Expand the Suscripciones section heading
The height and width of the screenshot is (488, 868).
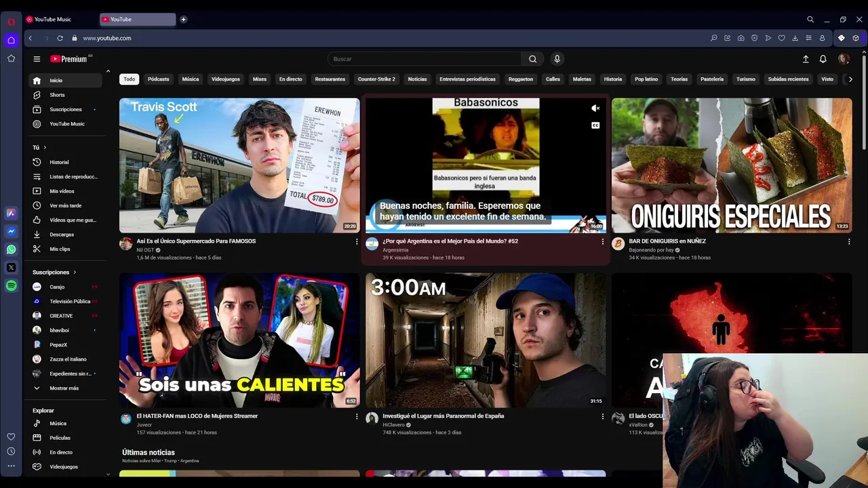[54, 272]
